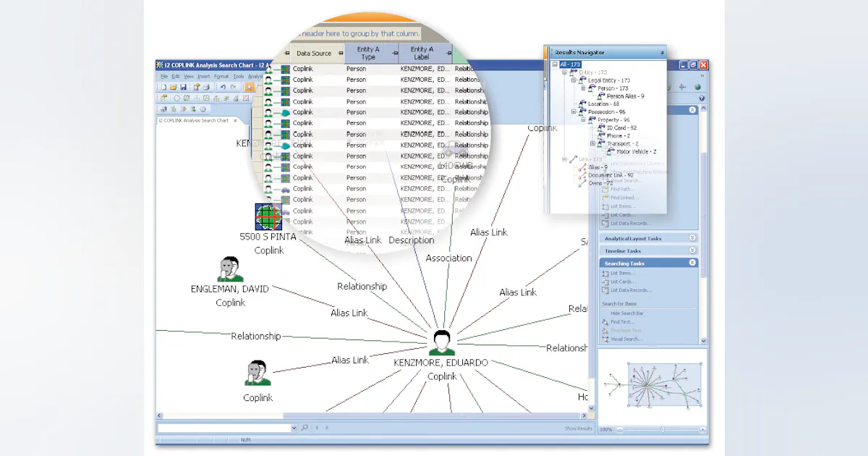Collapse the Searching Tasks section
The image size is (868, 456).
(692, 263)
